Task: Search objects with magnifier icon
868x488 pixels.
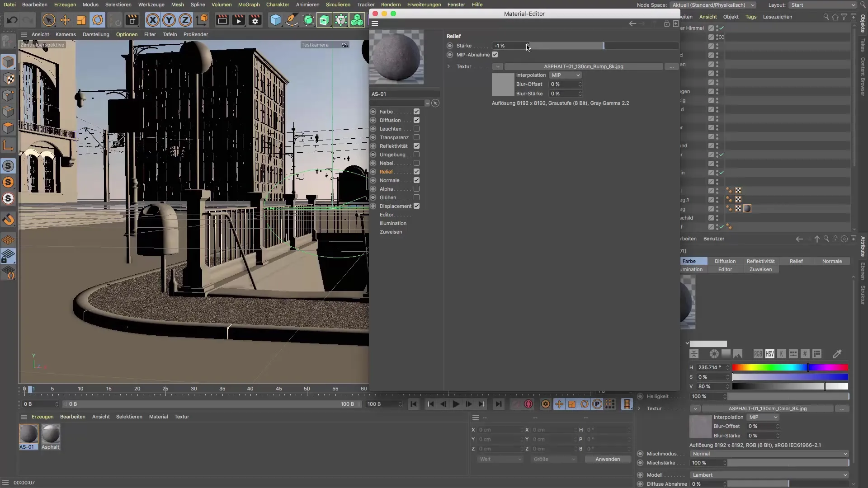Action: [826, 17]
